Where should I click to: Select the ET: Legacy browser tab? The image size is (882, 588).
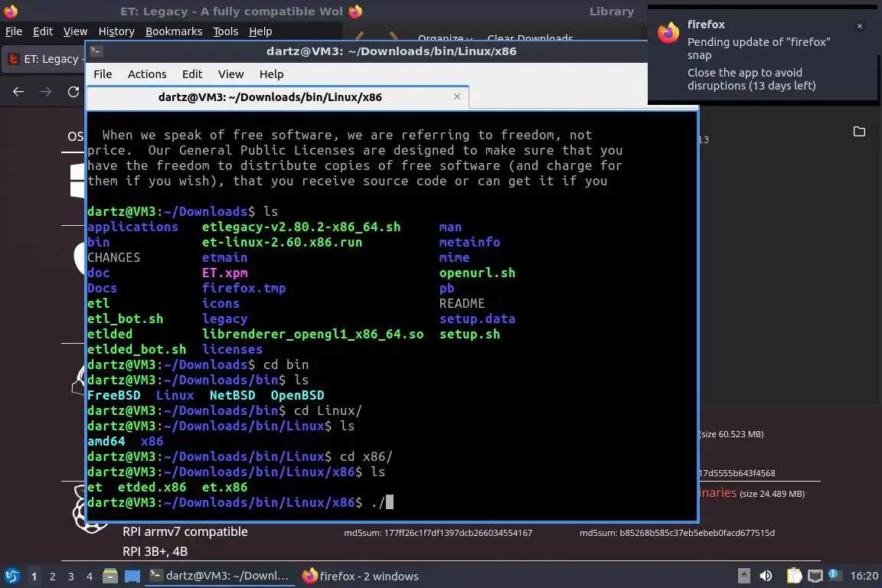pos(44,59)
